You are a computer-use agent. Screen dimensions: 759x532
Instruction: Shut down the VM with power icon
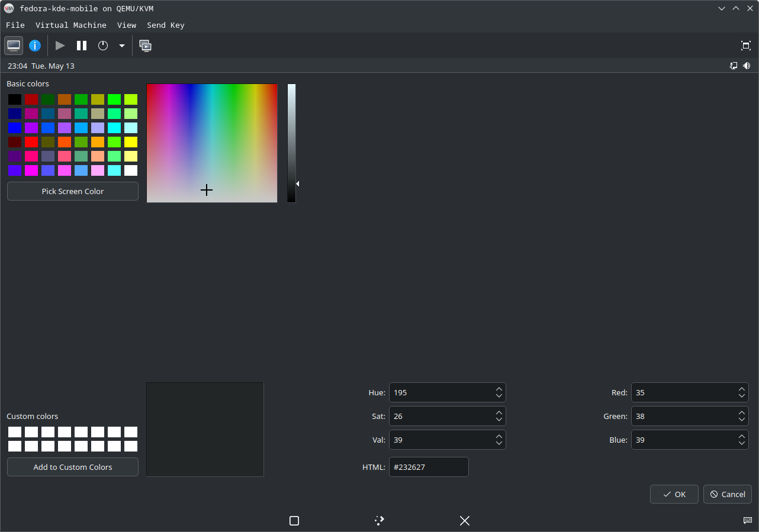(x=103, y=46)
